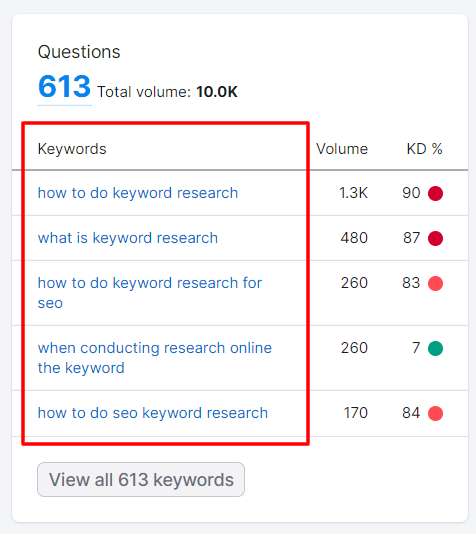The image size is (476, 534).
Task: Open 'when conducting research online the keyword'
Action: 155,358
